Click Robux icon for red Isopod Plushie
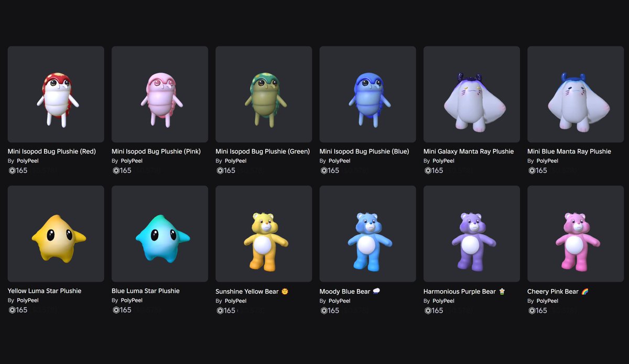Image resolution: width=629 pixels, height=364 pixels. point(12,170)
